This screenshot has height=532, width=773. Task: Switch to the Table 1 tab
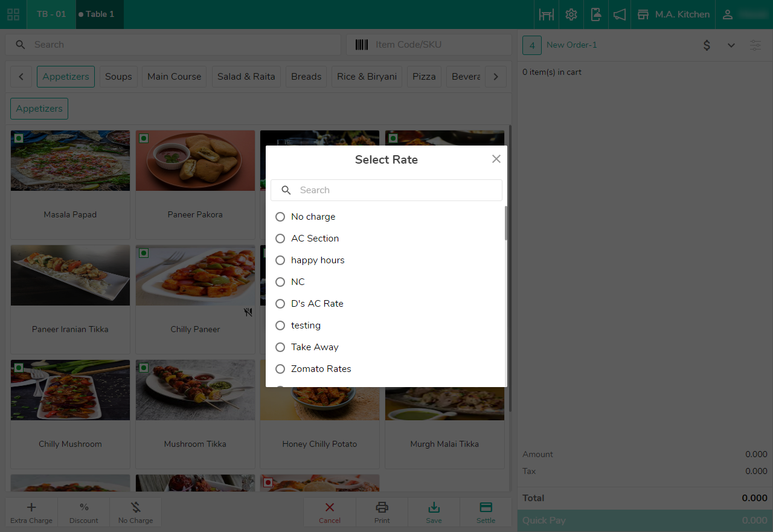pyautogui.click(x=100, y=14)
